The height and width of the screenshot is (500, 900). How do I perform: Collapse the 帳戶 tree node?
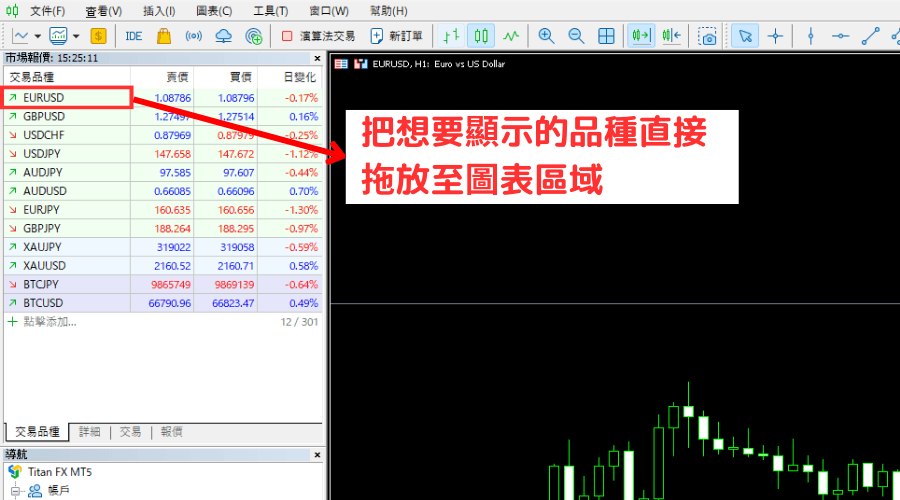(16, 490)
